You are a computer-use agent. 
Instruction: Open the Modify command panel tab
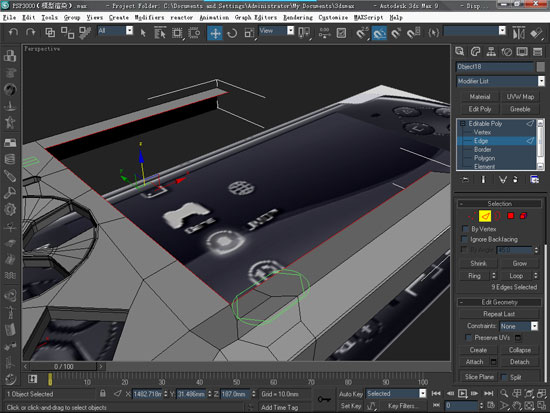(x=475, y=52)
